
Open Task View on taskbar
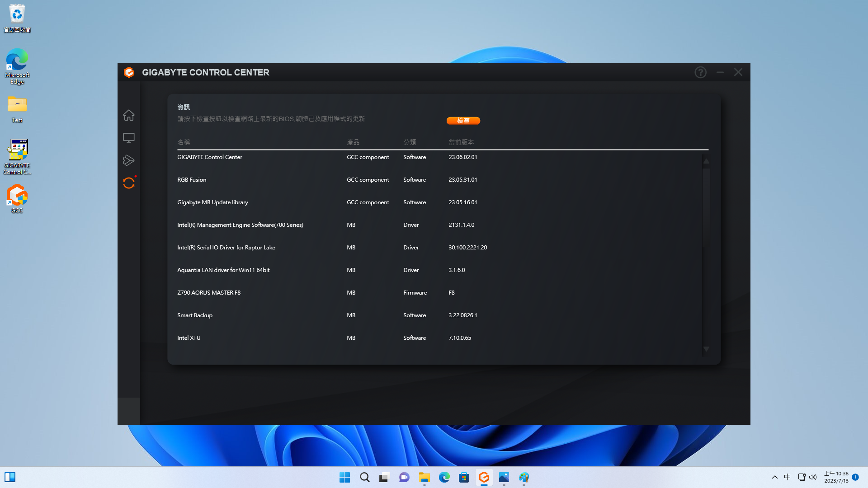[384, 477]
